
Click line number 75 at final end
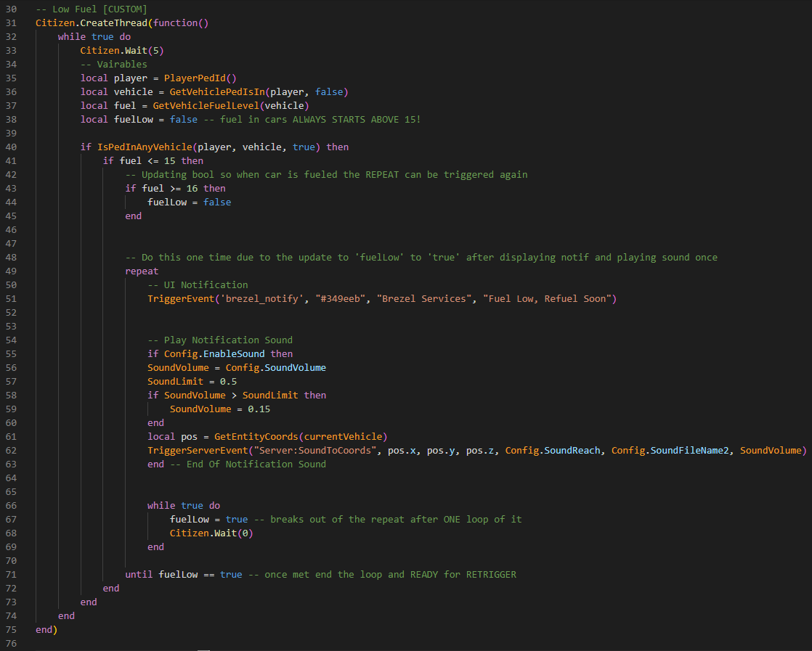point(11,630)
